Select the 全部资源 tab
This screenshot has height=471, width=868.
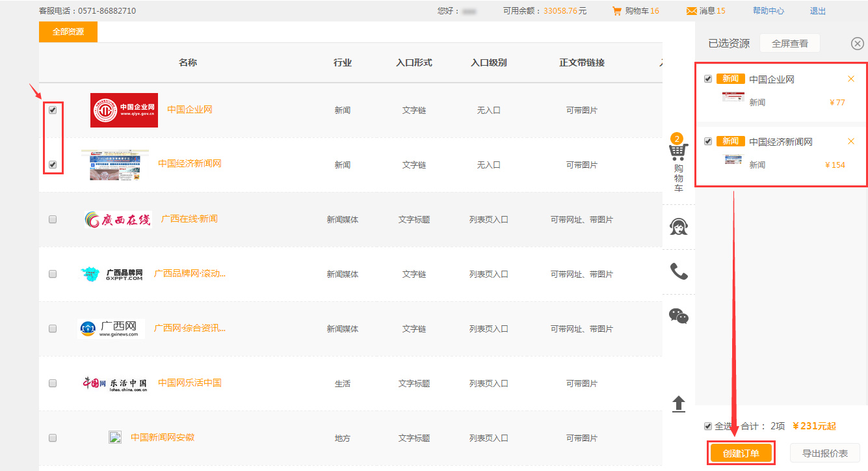[x=68, y=31]
